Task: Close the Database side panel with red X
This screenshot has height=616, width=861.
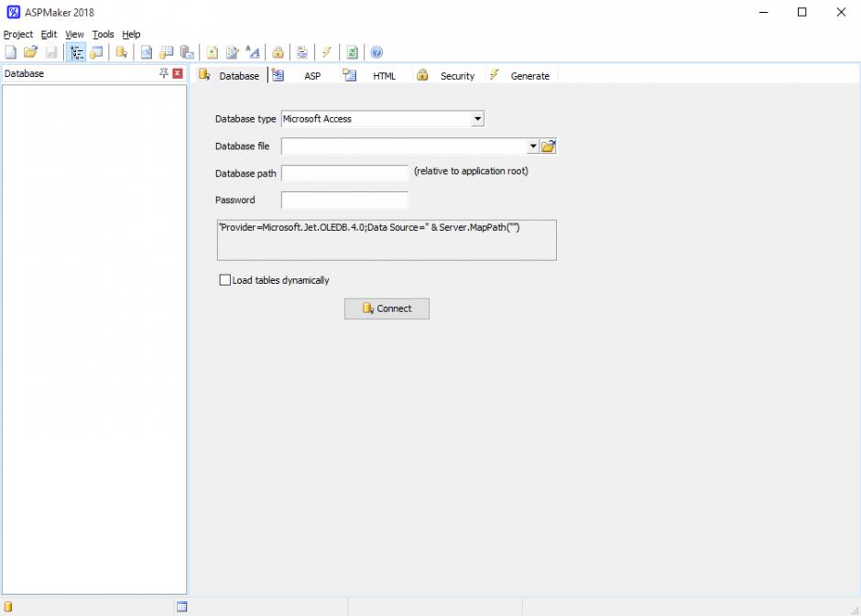Action: 178,73
